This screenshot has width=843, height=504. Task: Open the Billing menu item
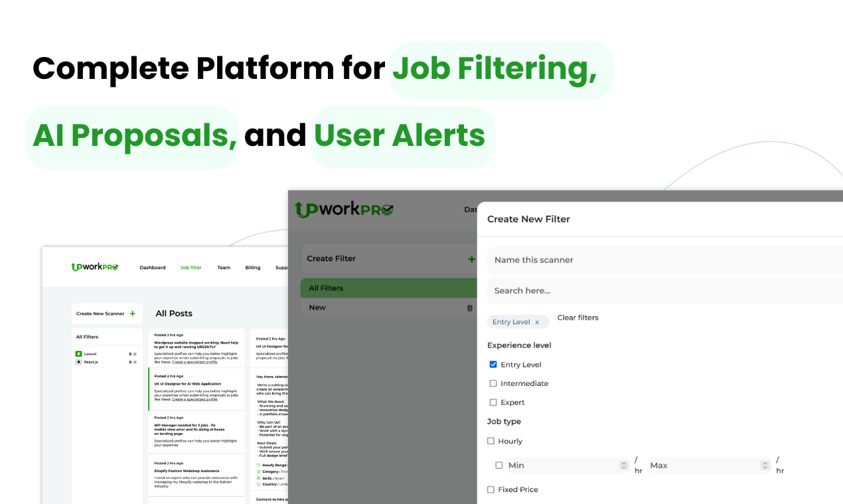[x=253, y=268]
